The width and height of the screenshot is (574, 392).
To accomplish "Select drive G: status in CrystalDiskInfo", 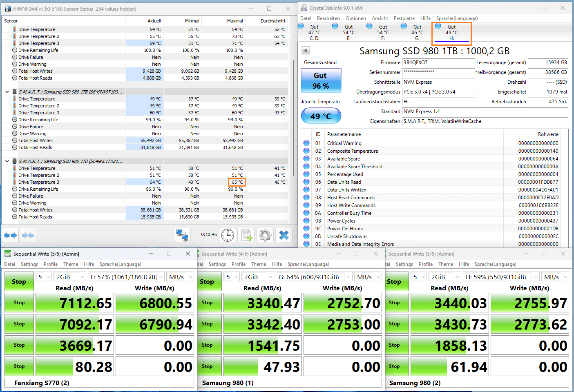I will point(417,32).
